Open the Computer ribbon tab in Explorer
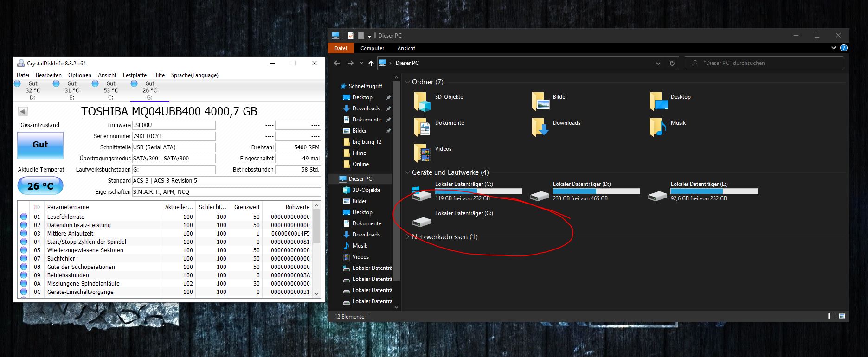 [x=372, y=48]
